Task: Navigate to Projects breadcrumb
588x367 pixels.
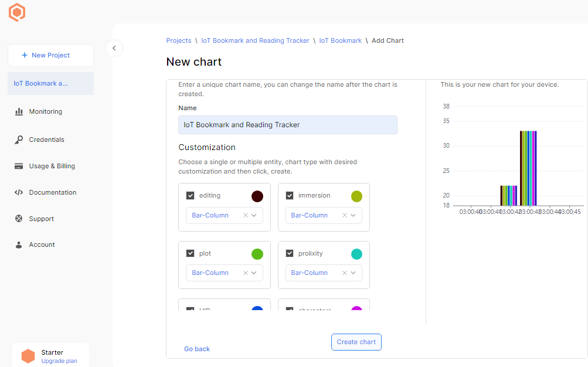Action: pos(179,40)
